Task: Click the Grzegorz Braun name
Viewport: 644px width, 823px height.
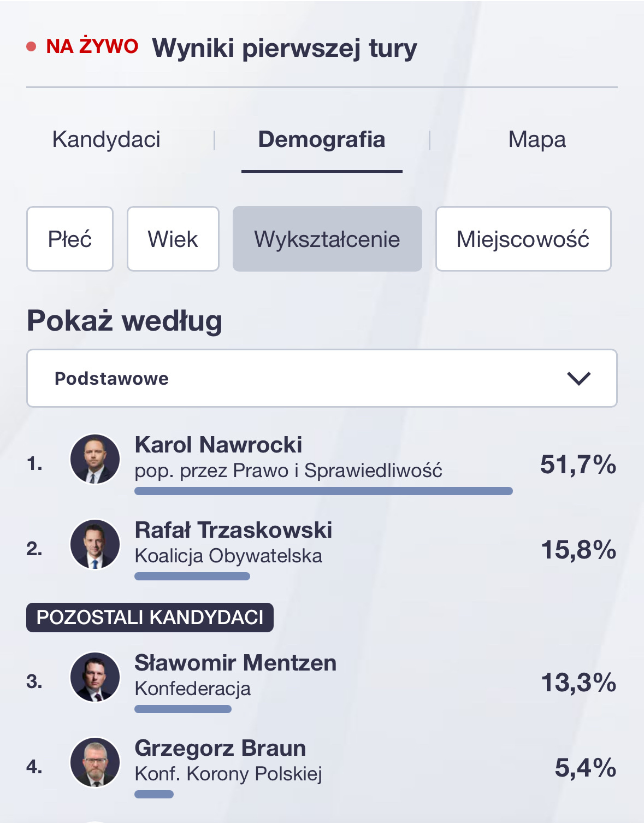Action: (x=220, y=748)
